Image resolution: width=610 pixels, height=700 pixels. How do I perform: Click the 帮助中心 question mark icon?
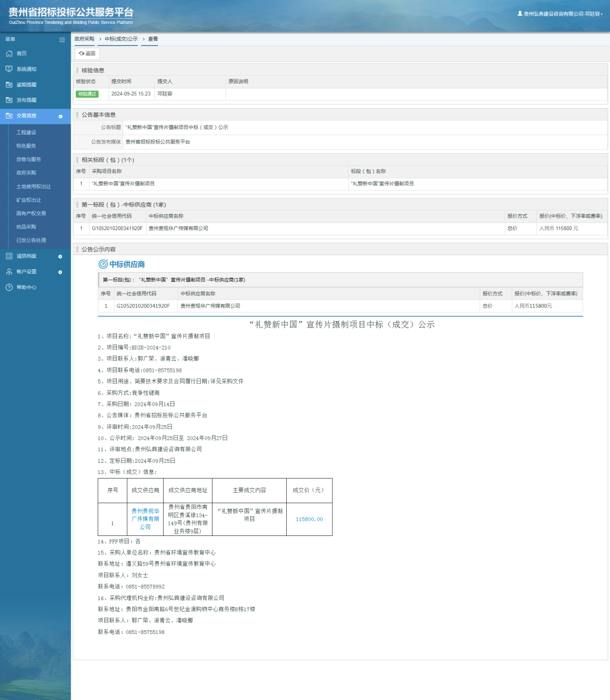point(9,288)
